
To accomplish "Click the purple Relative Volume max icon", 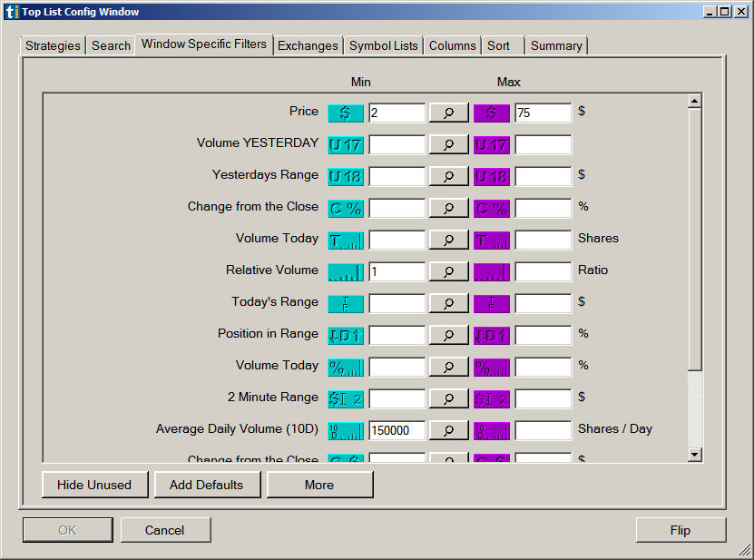I will point(492,271).
